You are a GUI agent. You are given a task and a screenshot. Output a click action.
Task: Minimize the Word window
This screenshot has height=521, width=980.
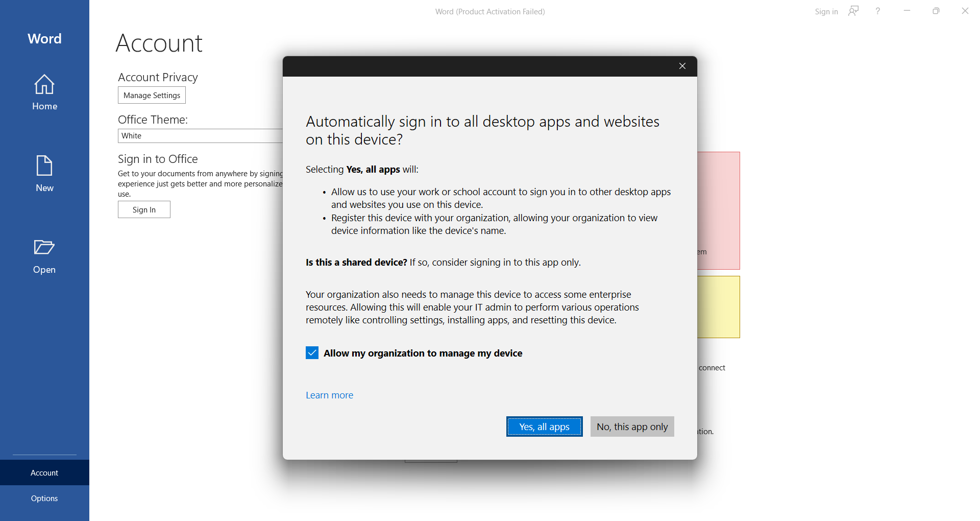click(907, 11)
